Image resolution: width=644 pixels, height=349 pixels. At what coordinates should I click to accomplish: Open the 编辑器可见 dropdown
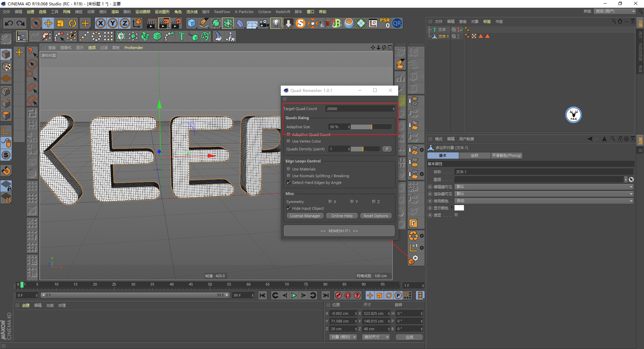tap(544, 187)
